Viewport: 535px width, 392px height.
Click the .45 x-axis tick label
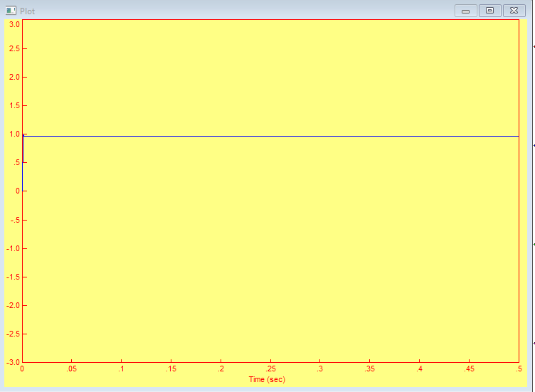tap(469, 369)
